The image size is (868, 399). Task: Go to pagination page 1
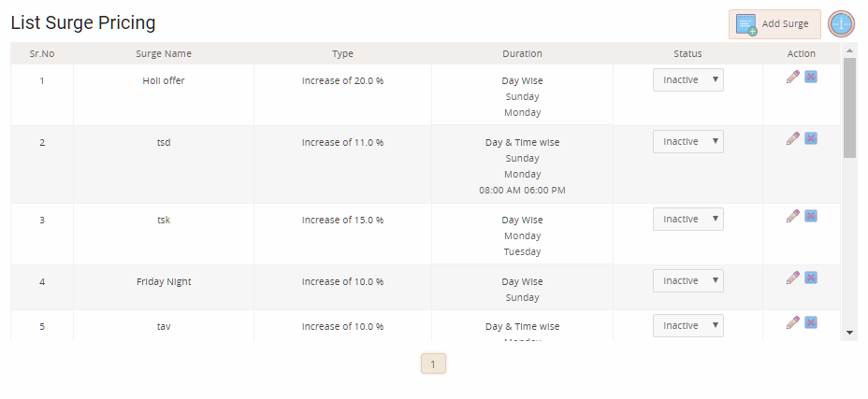(433, 364)
